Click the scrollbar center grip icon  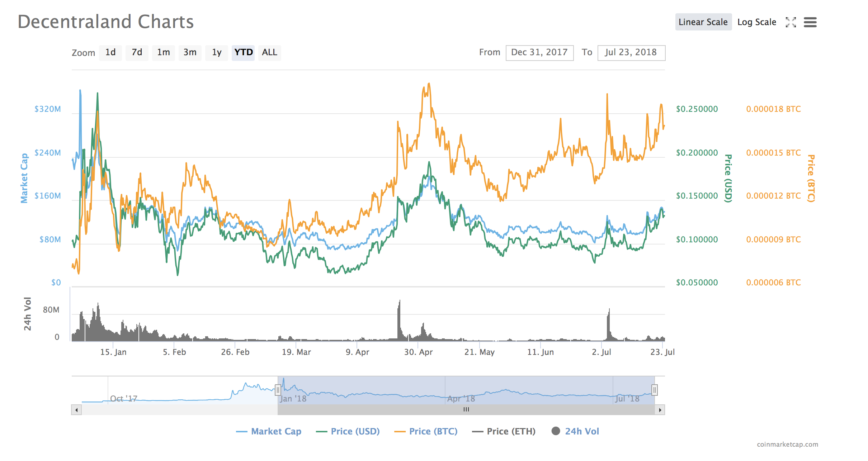[466, 409]
